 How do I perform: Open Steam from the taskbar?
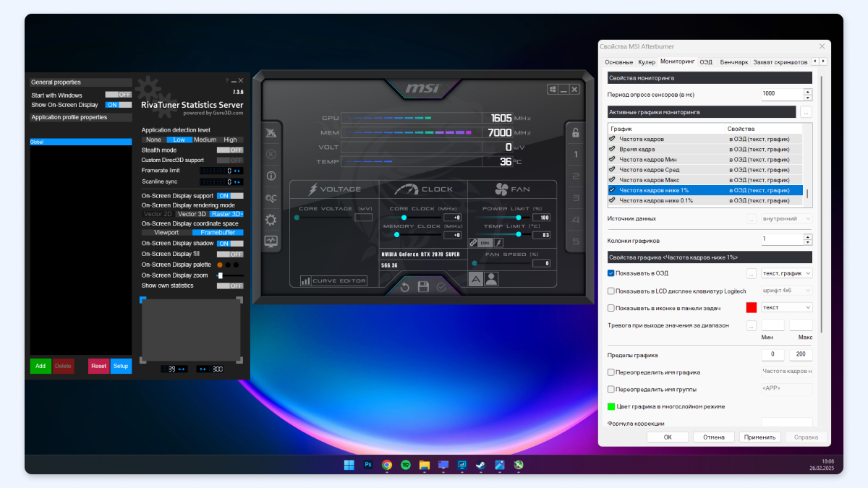coord(481,465)
